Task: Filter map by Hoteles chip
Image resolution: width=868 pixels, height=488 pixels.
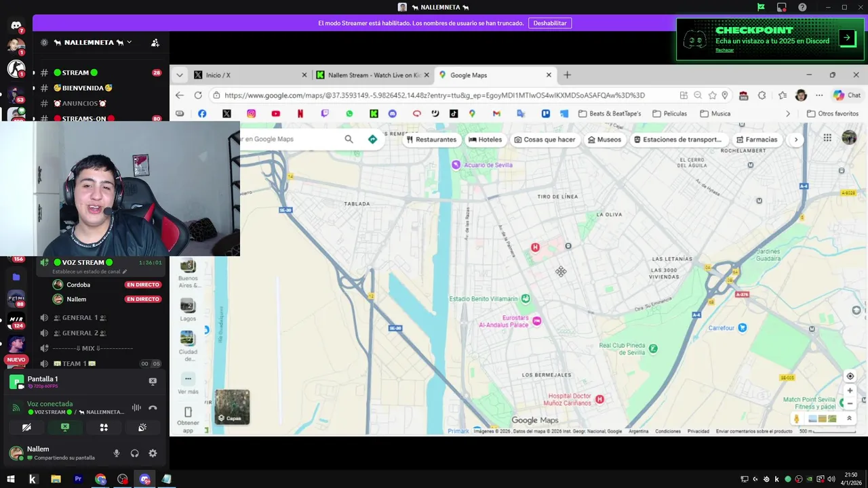Action: 486,140
